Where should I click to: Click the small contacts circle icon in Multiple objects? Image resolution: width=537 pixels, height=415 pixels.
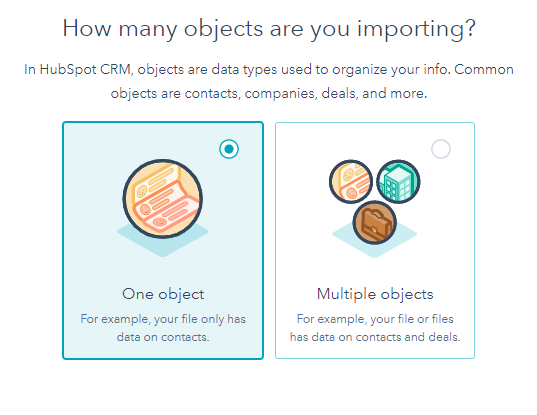click(351, 181)
